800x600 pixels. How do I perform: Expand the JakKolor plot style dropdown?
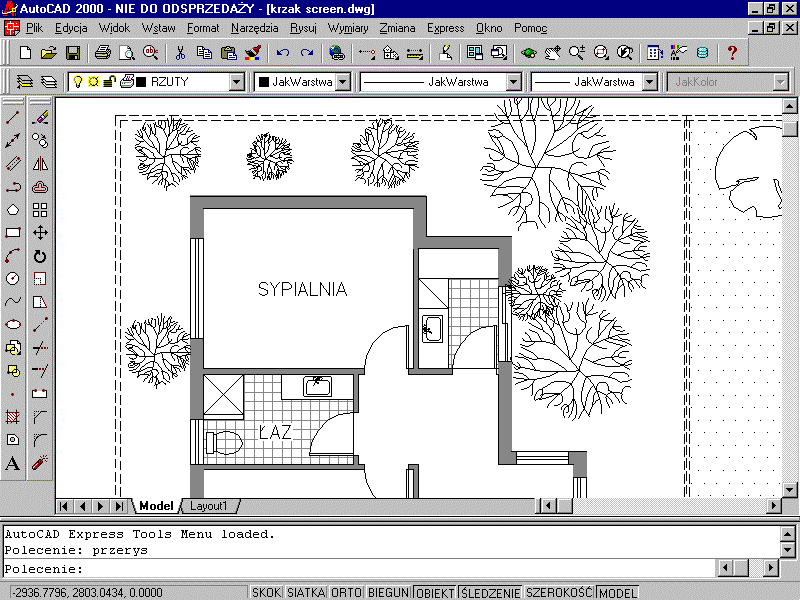[780, 82]
